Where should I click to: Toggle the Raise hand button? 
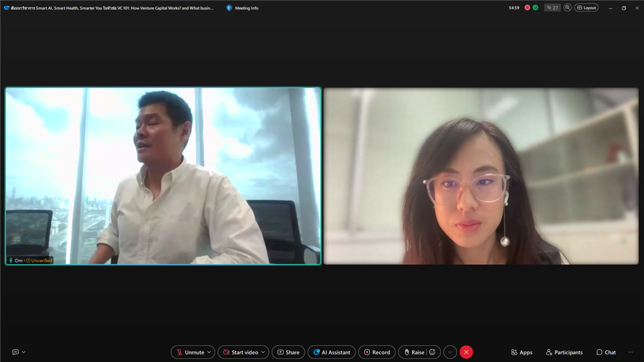[414, 352]
